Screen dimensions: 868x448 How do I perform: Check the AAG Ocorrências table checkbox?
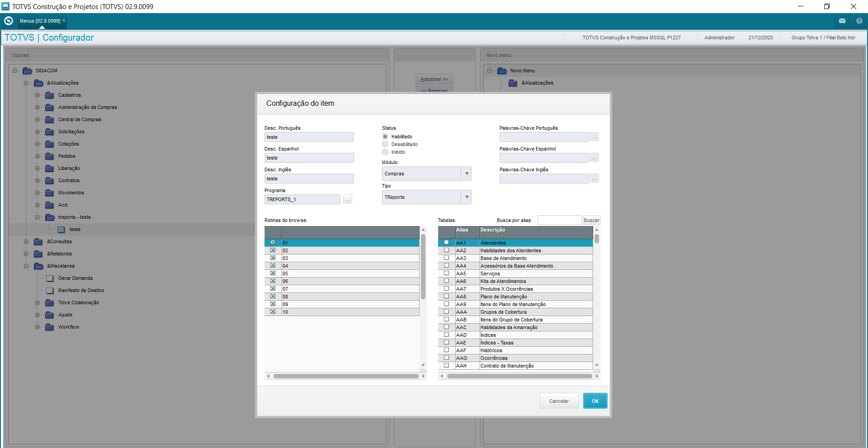tap(446, 358)
